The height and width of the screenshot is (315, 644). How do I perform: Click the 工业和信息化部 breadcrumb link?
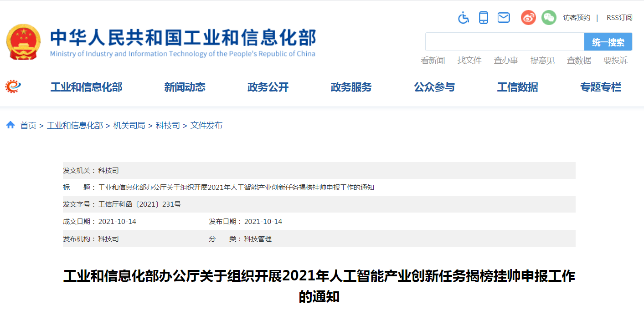pos(75,125)
